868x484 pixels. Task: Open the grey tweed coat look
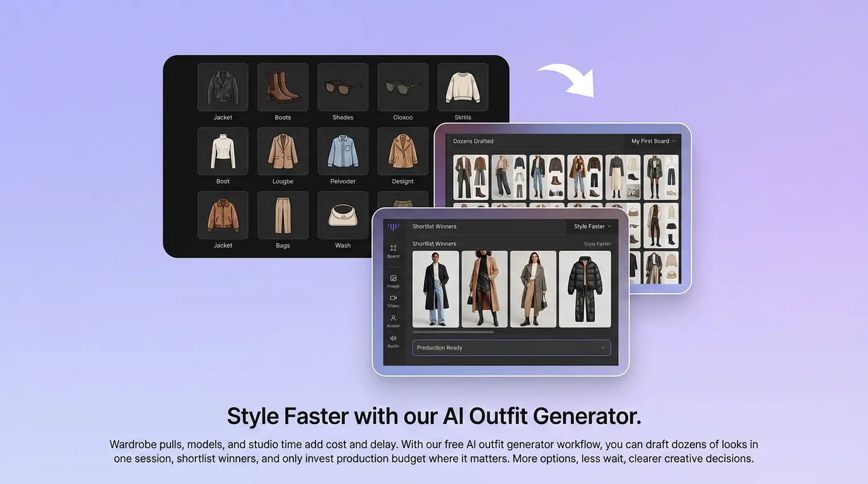pyautogui.click(x=533, y=289)
